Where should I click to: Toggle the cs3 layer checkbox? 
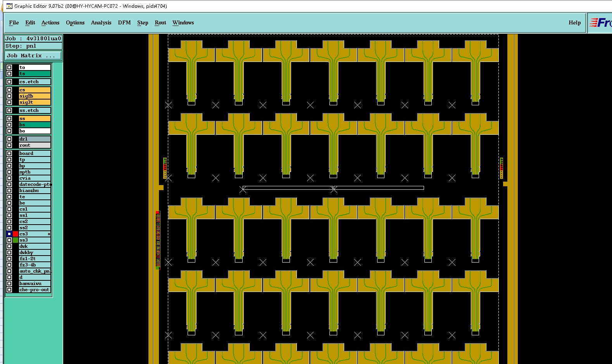9,234
